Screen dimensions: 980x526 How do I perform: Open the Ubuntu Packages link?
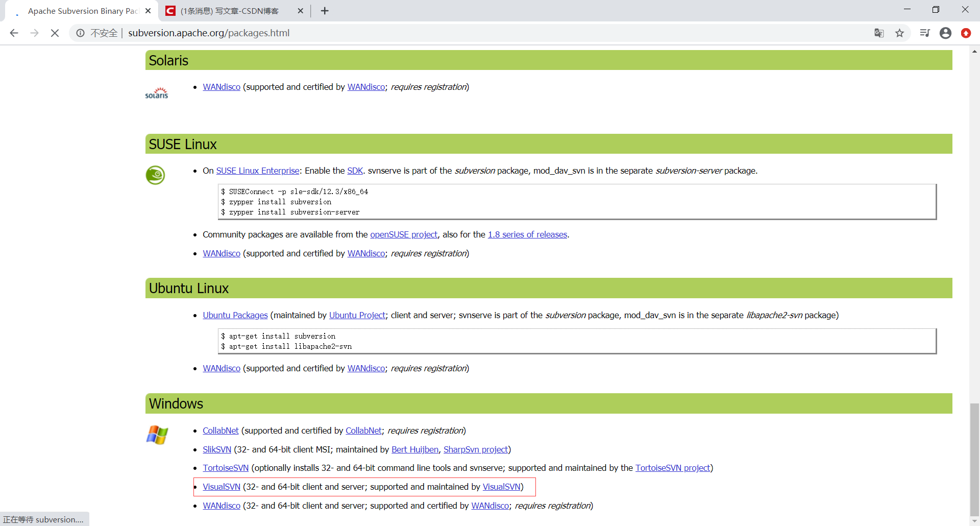point(235,315)
